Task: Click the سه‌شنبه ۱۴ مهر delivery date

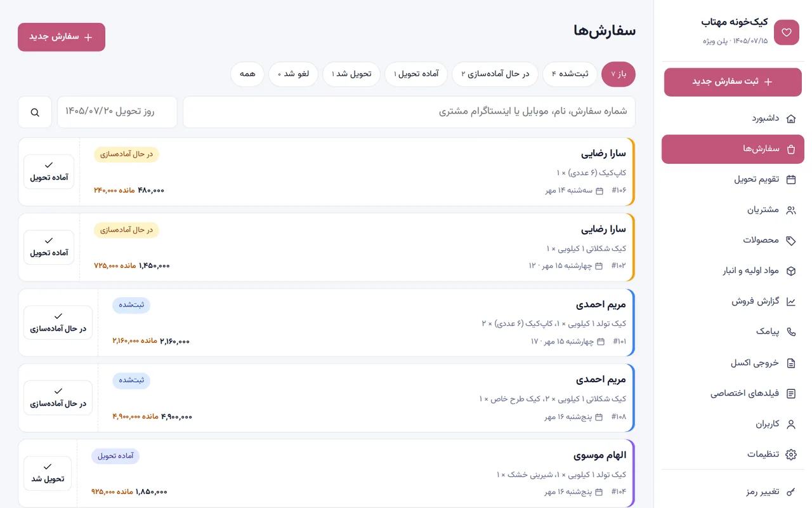Action: click(568, 190)
